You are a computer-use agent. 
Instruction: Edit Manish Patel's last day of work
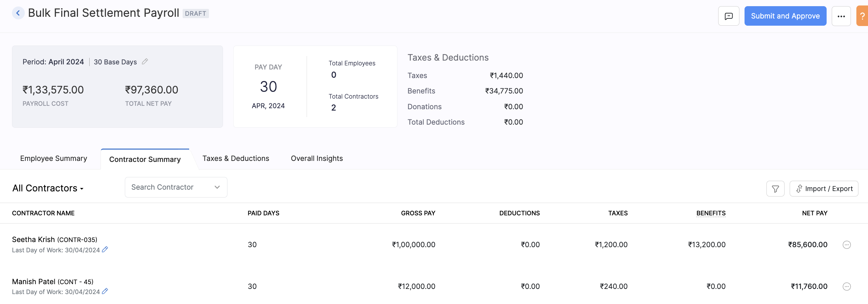pyautogui.click(x=105, y=291)
